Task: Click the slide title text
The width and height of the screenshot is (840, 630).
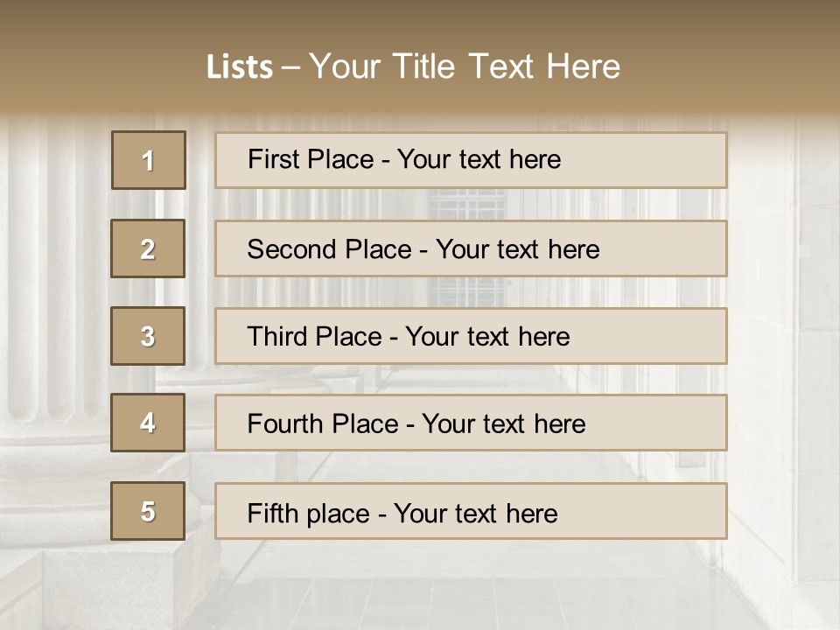Action: pos(413,66)
